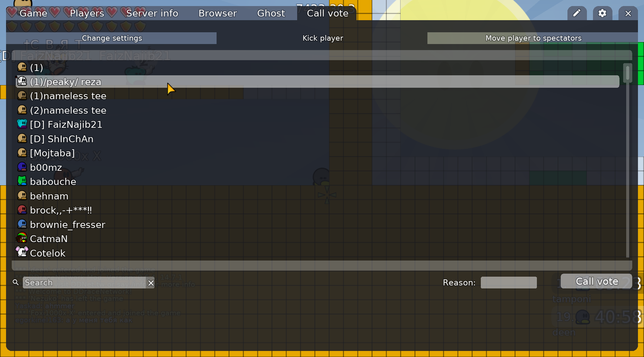Click the skin icon of (1)/peaky/ reza
The image size is (644, 357).
tap(22, 81)
